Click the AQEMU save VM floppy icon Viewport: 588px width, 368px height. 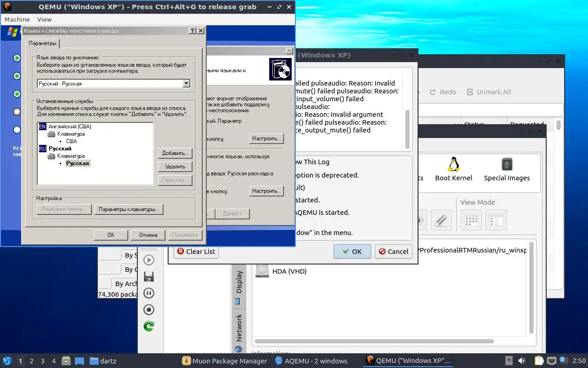tap(149, 276)
